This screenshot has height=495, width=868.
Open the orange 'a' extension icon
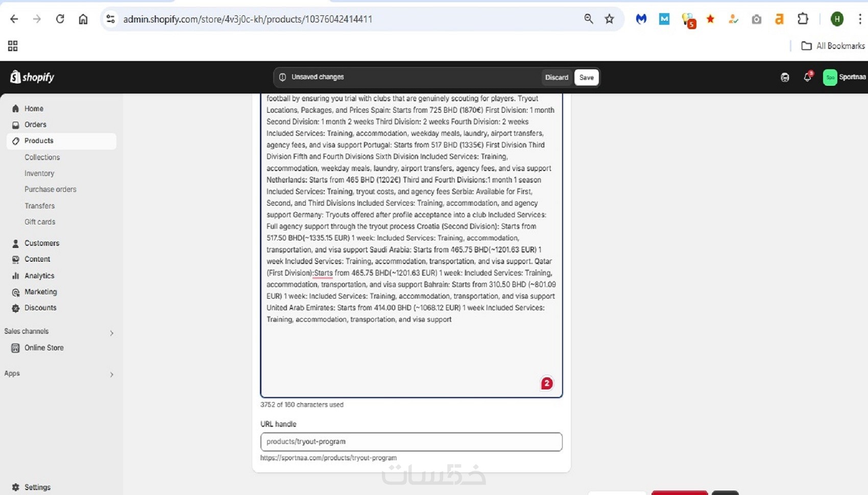(x=779, y=19)
